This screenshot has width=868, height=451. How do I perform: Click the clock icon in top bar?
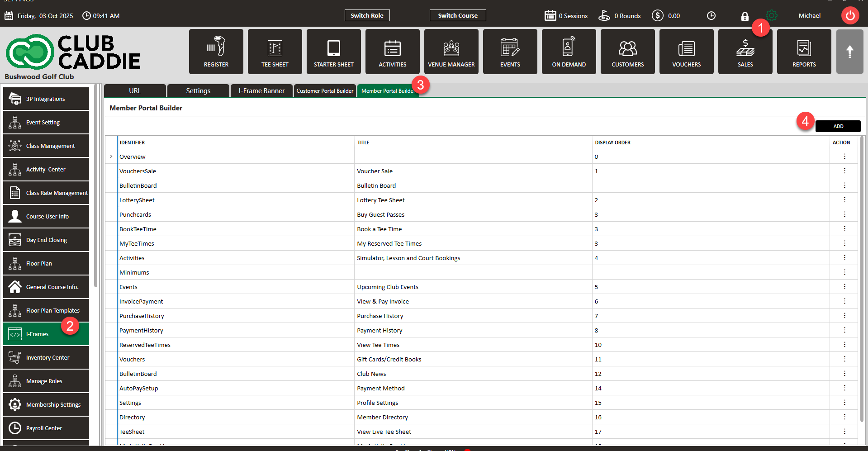tap(711, 16)
